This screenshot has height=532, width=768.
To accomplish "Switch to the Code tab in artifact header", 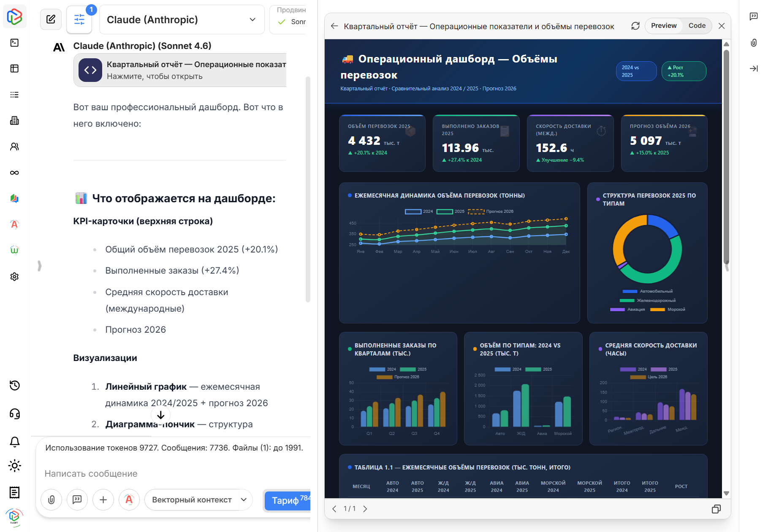I will click(697, 26).
